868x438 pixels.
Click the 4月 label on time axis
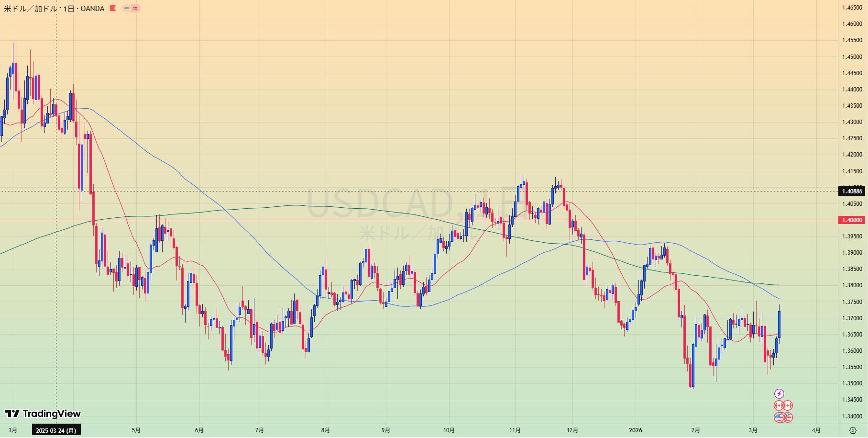(816, 430)
